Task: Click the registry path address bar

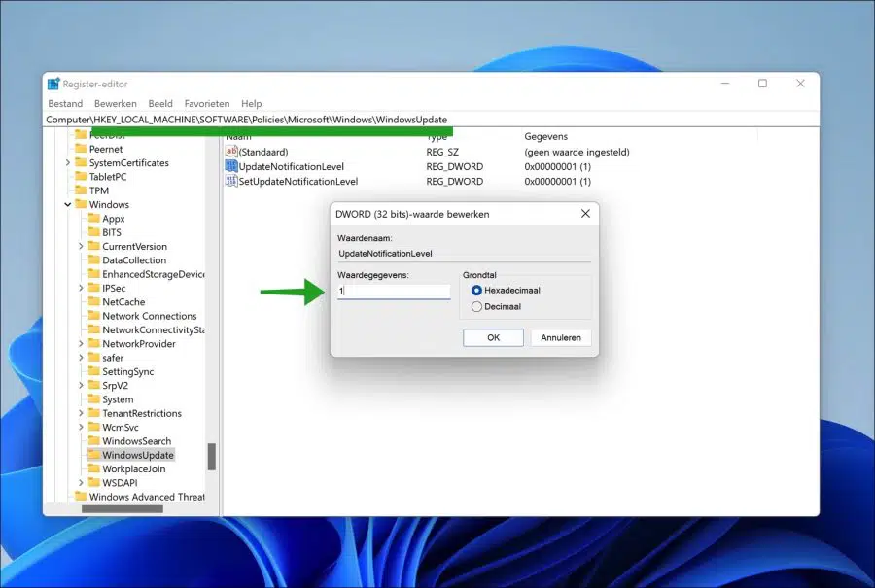Action: tap(432, 120)
